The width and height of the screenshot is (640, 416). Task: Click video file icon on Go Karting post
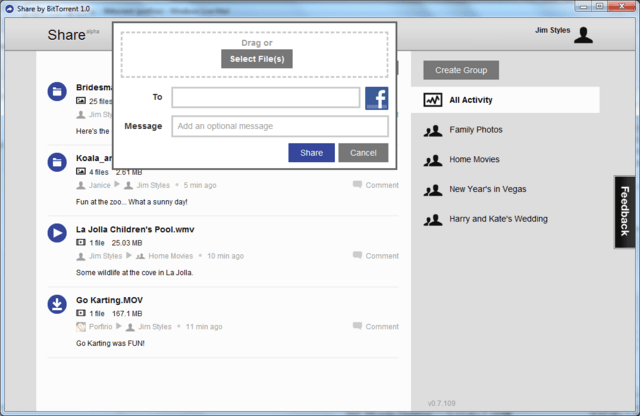coord(81,313)
